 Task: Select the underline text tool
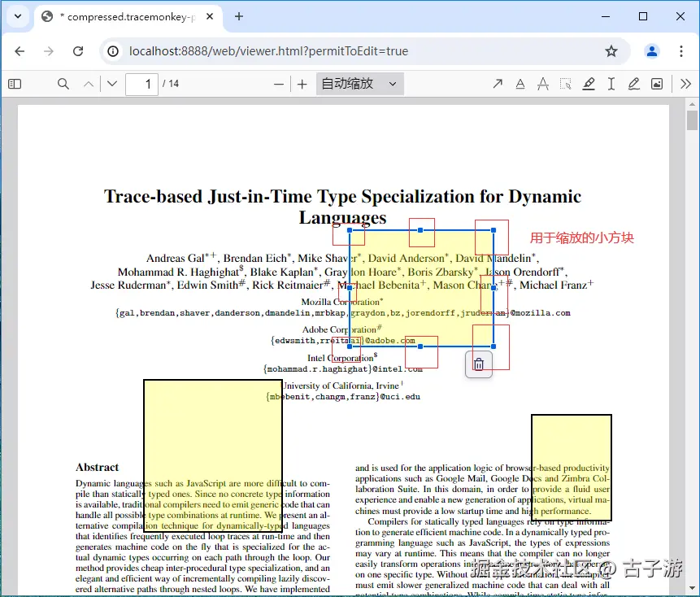(520, 84)
